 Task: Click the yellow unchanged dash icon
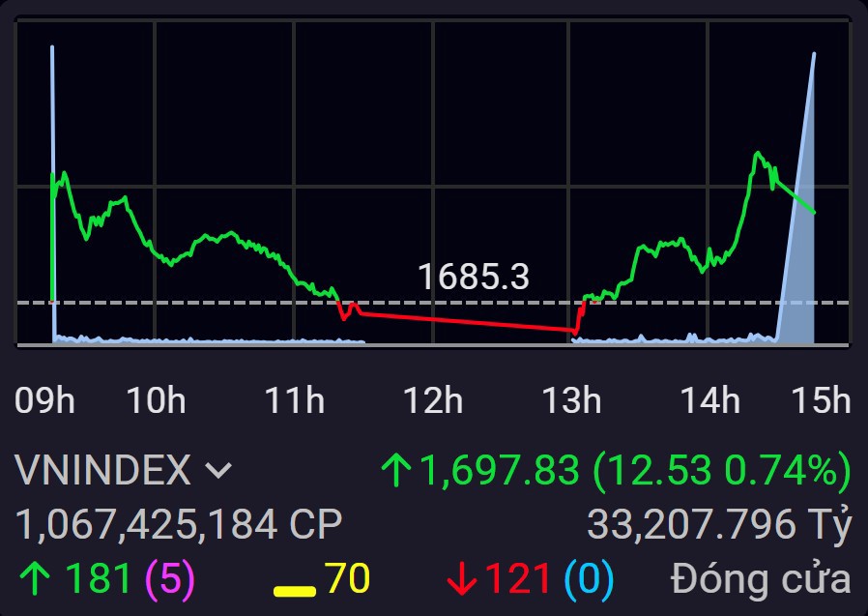(295, 587)
